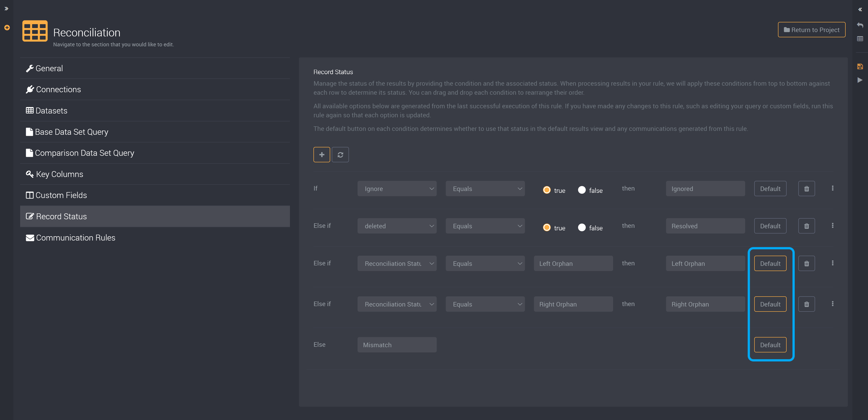Open Base Data Set Query section

155,132
